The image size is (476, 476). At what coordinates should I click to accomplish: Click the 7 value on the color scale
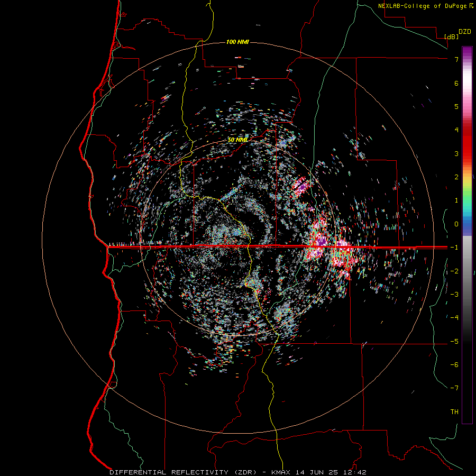click(x=456, y=59)
